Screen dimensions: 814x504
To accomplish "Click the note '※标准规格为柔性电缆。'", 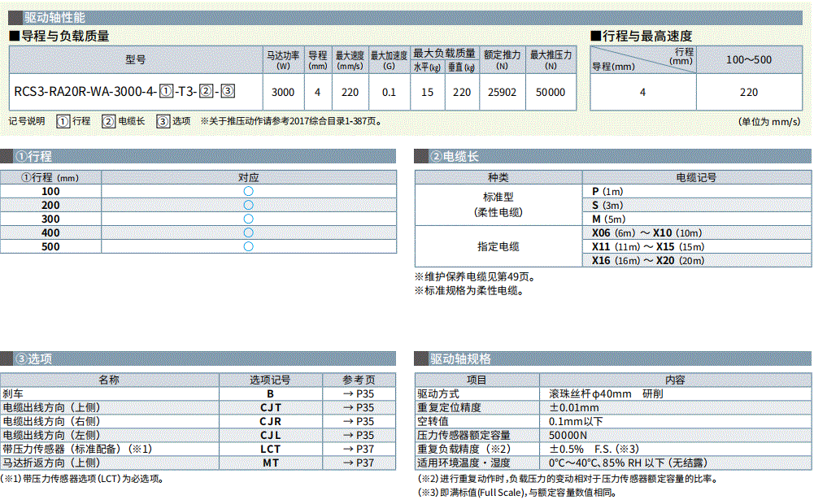I will click(x=469, y=291).
